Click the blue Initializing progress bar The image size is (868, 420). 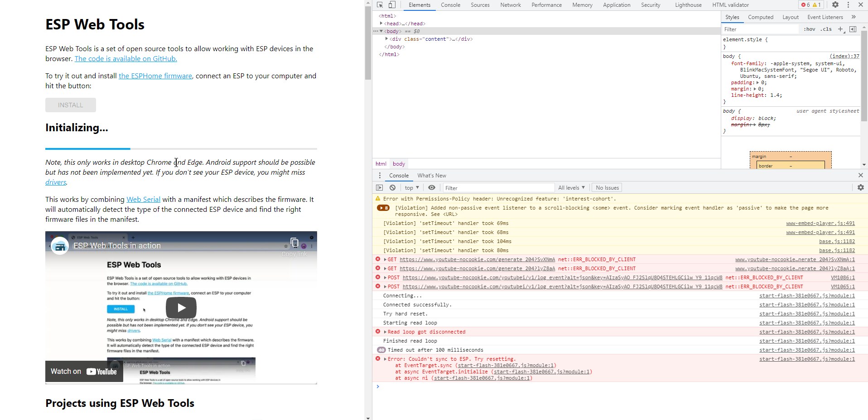87,148
